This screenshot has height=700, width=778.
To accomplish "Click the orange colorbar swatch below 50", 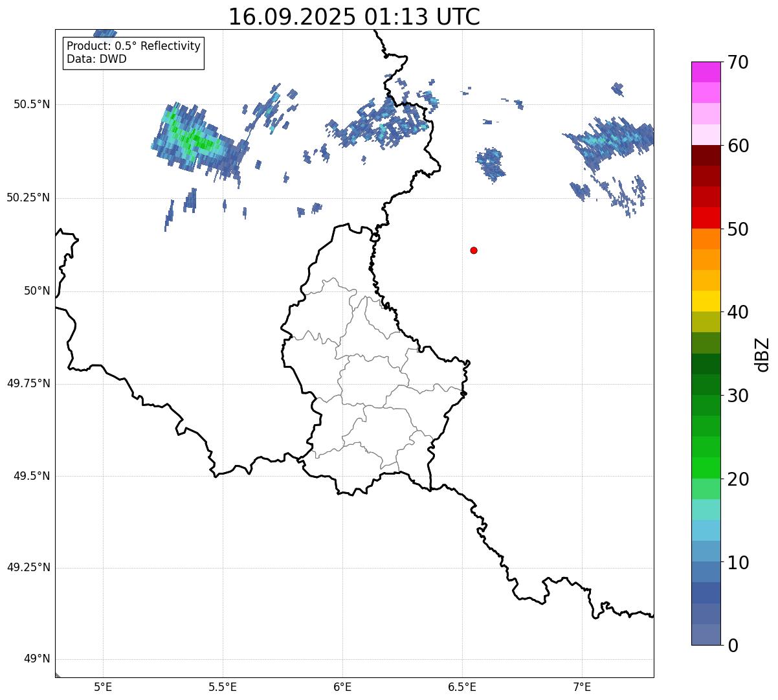I will [x=706, y=239].
